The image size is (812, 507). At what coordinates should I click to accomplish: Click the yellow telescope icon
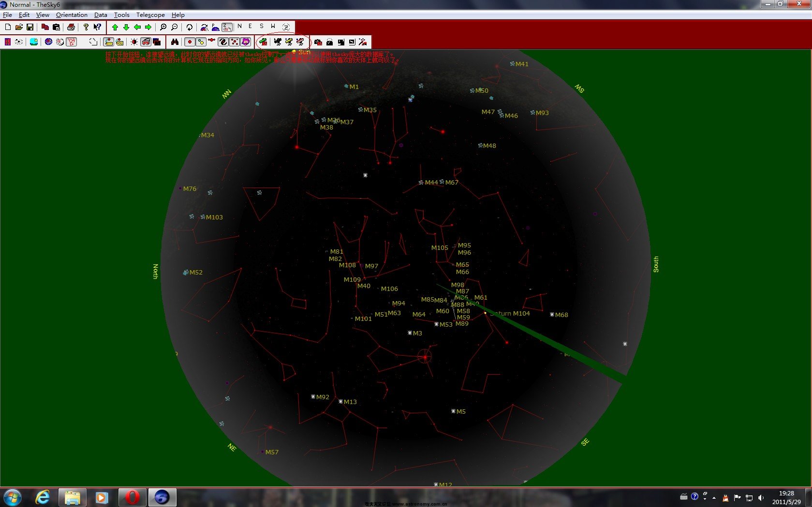(289, 42)
